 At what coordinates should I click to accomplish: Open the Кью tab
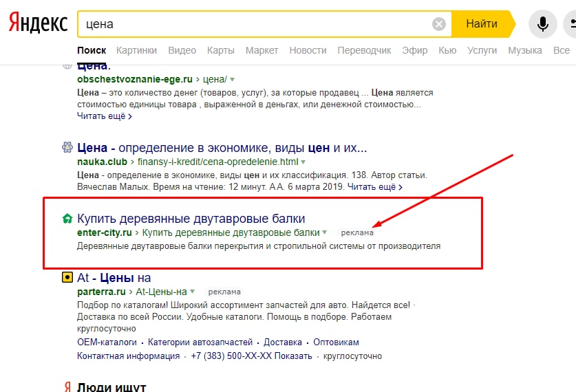pos(447,50)
